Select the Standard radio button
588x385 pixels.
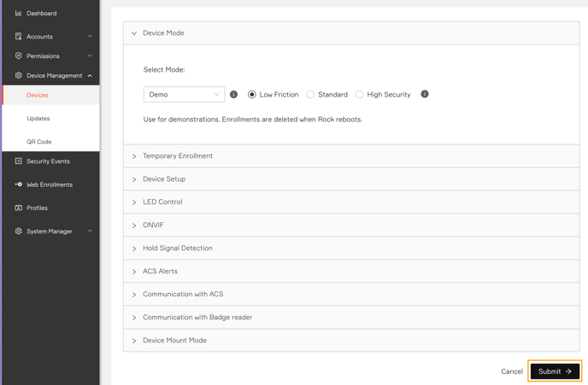[x=310, y=95]
